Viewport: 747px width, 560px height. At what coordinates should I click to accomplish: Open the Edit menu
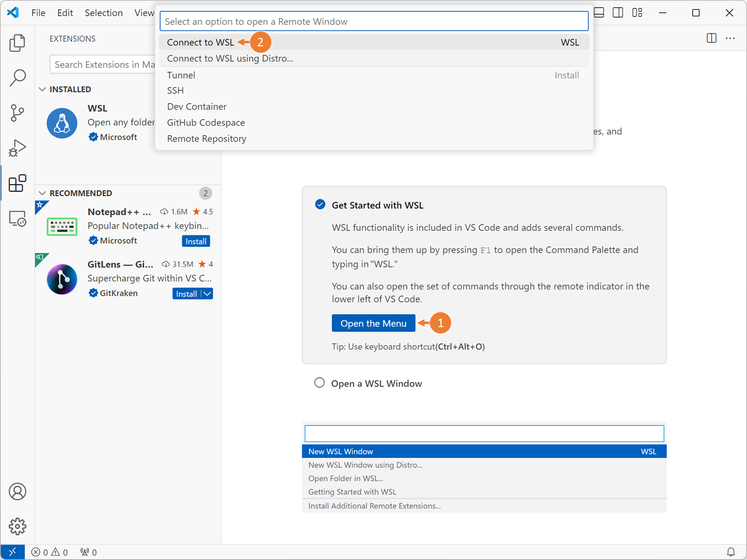click(65, 13)
